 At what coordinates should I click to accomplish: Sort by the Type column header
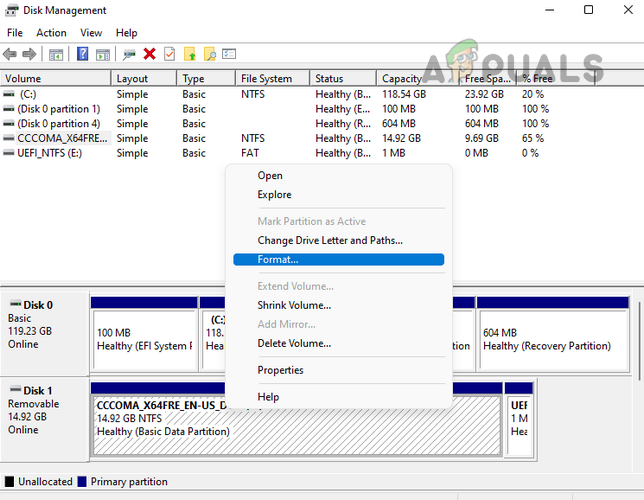click(x=207, y=78)
